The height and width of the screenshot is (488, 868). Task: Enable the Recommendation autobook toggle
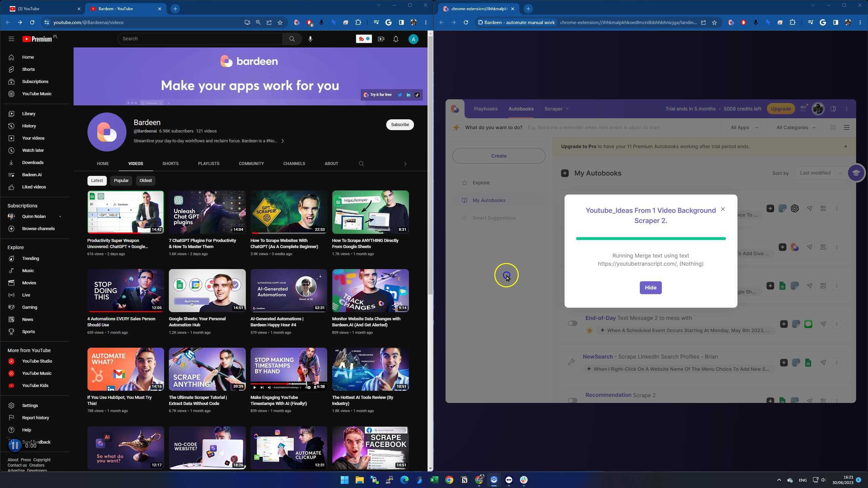(x=572, y=401)
